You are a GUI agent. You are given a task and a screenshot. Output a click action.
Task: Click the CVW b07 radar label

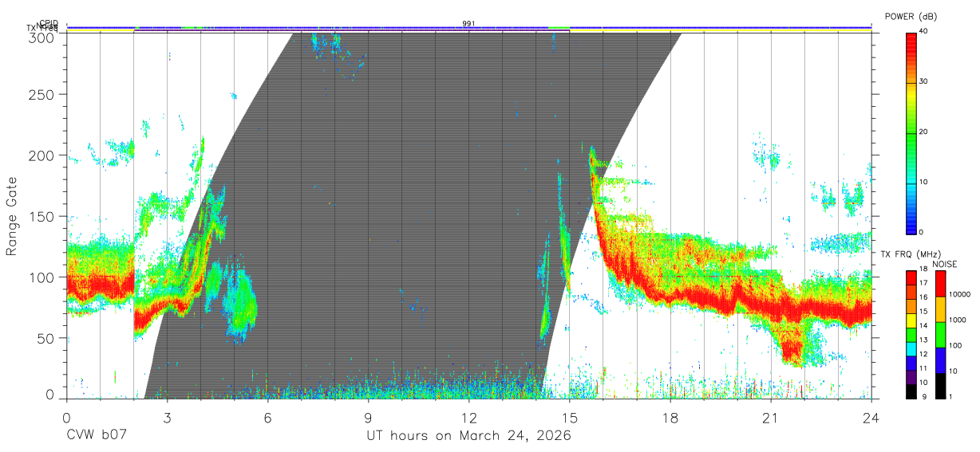[x=97, y=436]
